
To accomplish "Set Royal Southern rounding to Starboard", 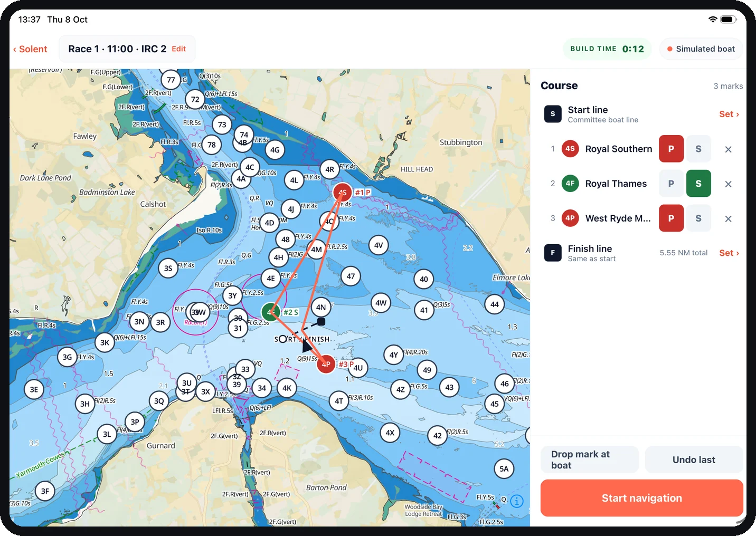I will (x=698, y=149).
